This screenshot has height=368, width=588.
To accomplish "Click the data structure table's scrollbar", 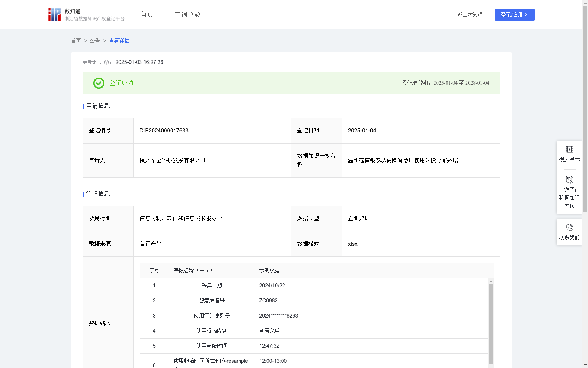I will coord(491,324).
